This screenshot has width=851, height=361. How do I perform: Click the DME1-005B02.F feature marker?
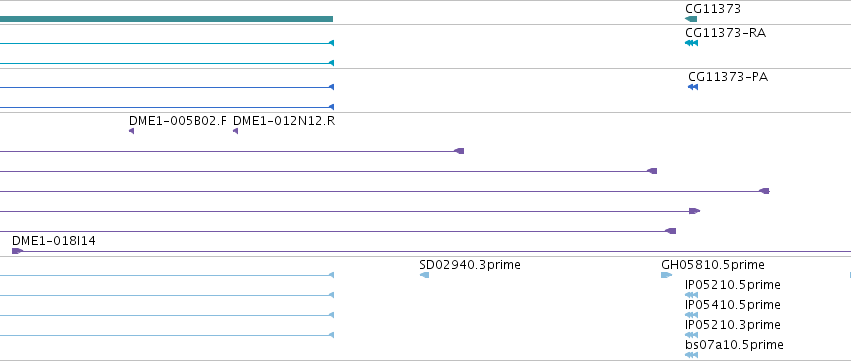click(131, 131)
